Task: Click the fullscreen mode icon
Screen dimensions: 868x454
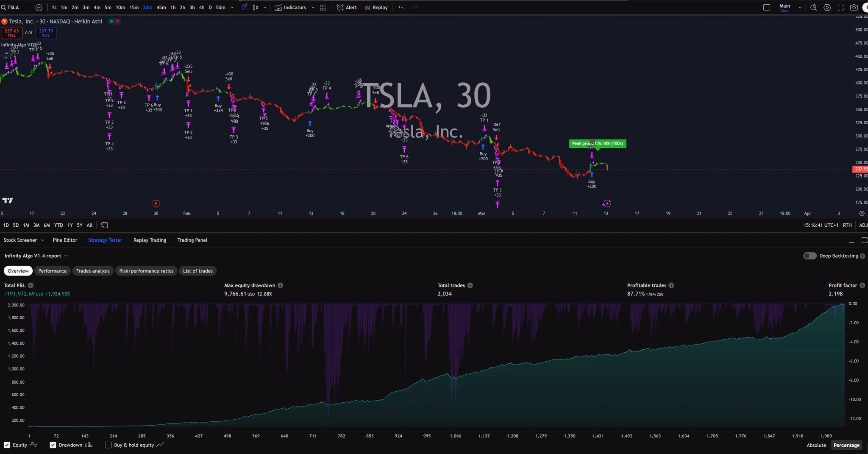Action: (x=840, y=8)
